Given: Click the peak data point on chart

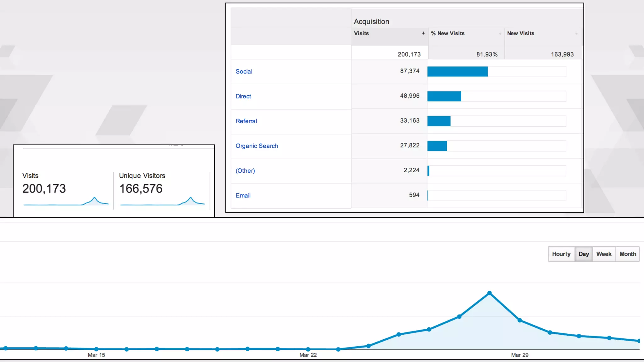Looking at the screenshot, I should (x=489, y=293).
